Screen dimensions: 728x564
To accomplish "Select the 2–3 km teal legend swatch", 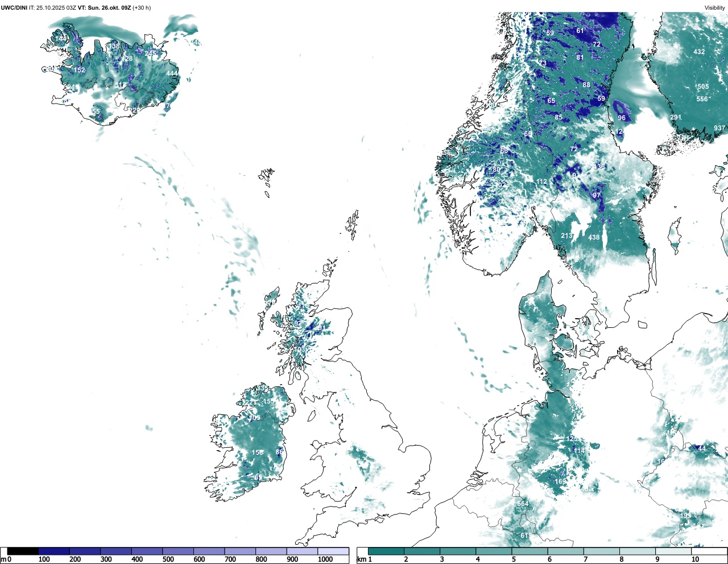I will pos(422,551).
